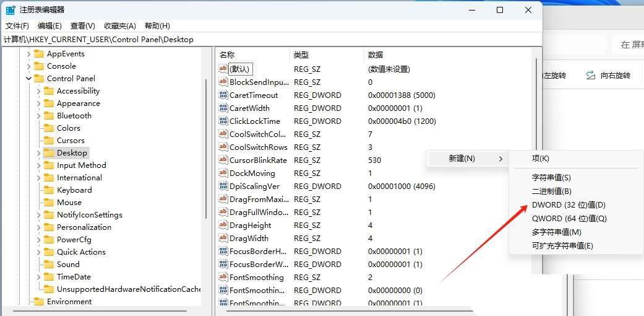This screenshot has width=644, height=316.
Task: Expand the Personalization key
Action: [x=38, y=227]
